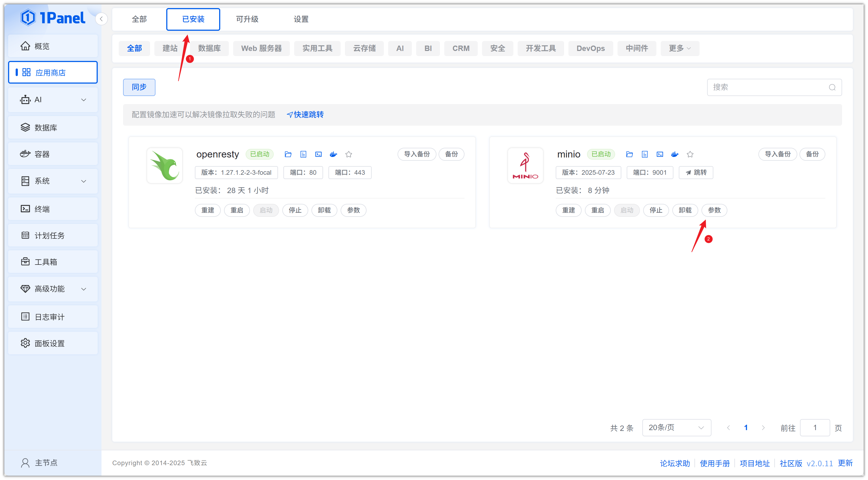868x480 pixels.
Task: Open the 20条/页 page size dropdown
Action: tap(676, 427)
